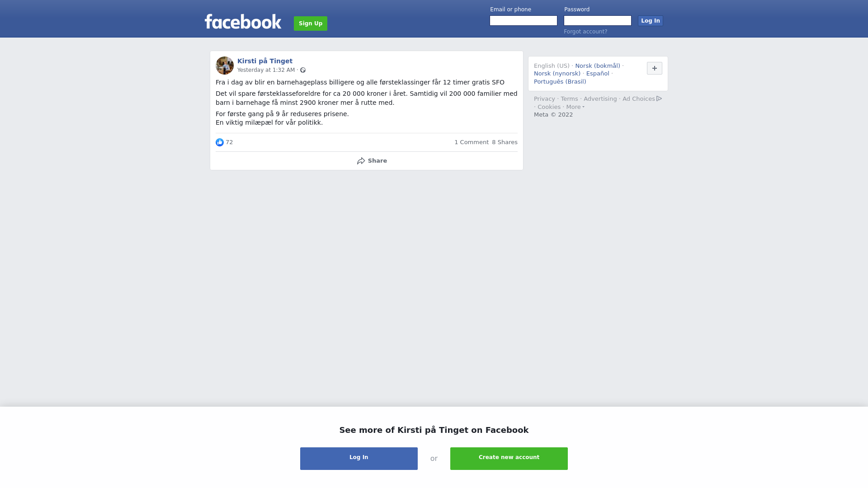Click the large blue Log In button
Screen dimensions: 868x488
click(x=359, y=459)
